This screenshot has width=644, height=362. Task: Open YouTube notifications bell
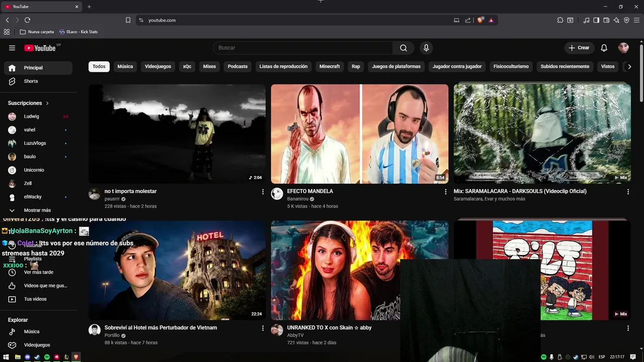coord(604,48)
